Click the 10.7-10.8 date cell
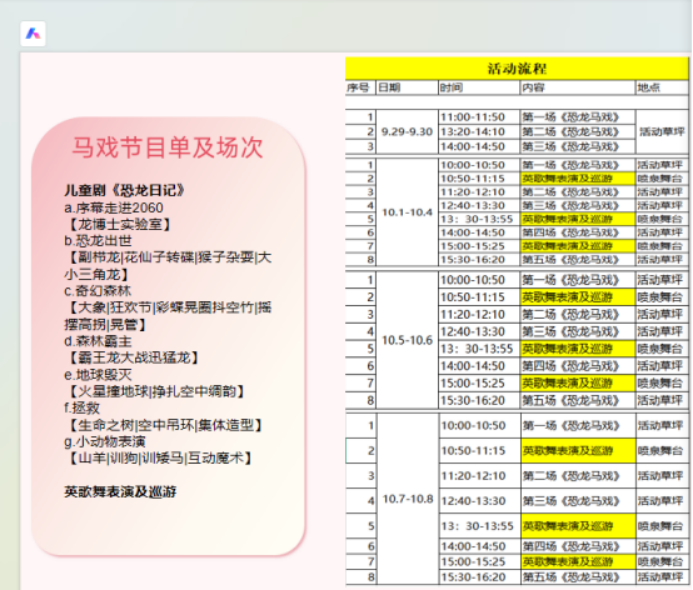Viewport: 693px width, 590px height. click(407, 499)
